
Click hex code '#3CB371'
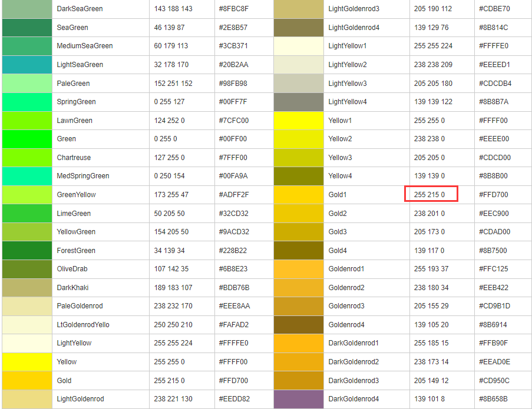tap(233, 46)
